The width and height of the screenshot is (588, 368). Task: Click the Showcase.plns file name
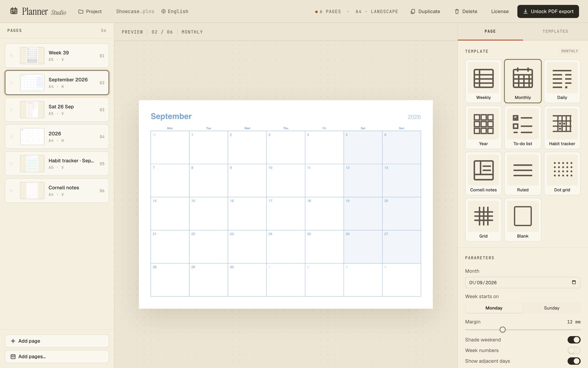click(135, 11)
